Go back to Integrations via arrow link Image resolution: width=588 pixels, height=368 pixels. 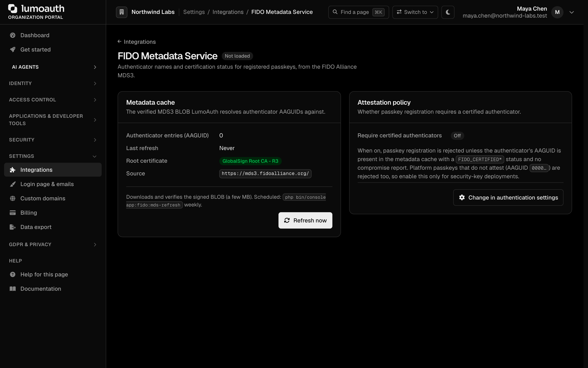[x=137, y=42]
